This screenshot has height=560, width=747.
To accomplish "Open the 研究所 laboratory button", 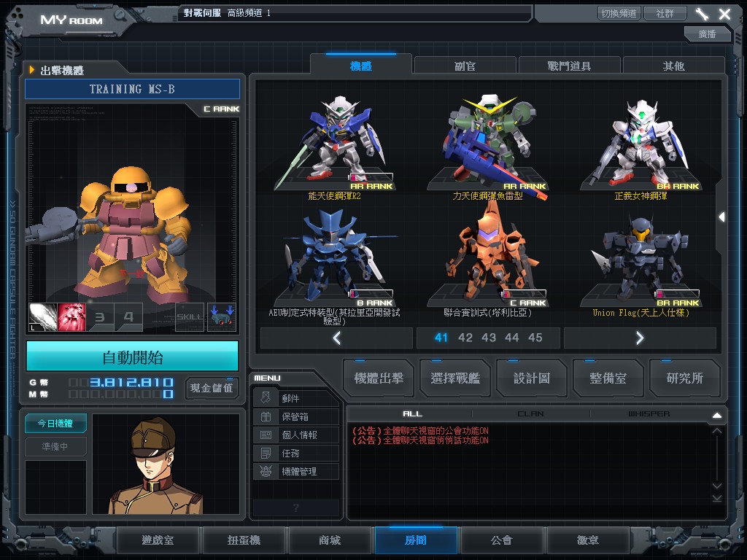I will point(684,378).
